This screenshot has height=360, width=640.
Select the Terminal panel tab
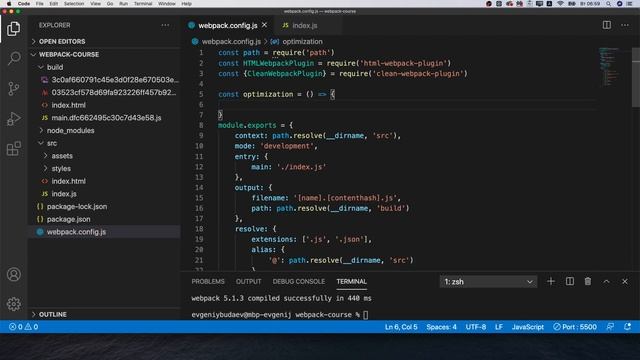[351, 281]
